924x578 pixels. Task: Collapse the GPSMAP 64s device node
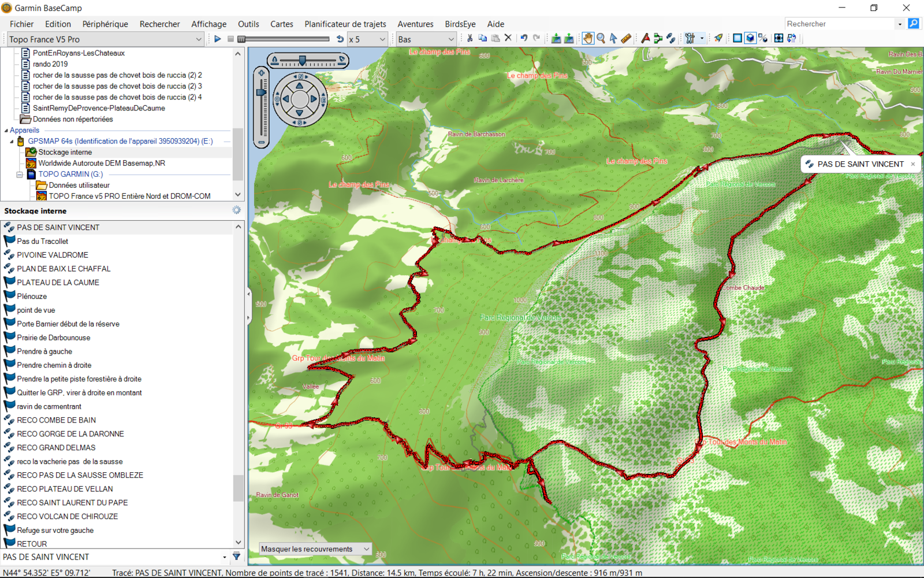12,142
